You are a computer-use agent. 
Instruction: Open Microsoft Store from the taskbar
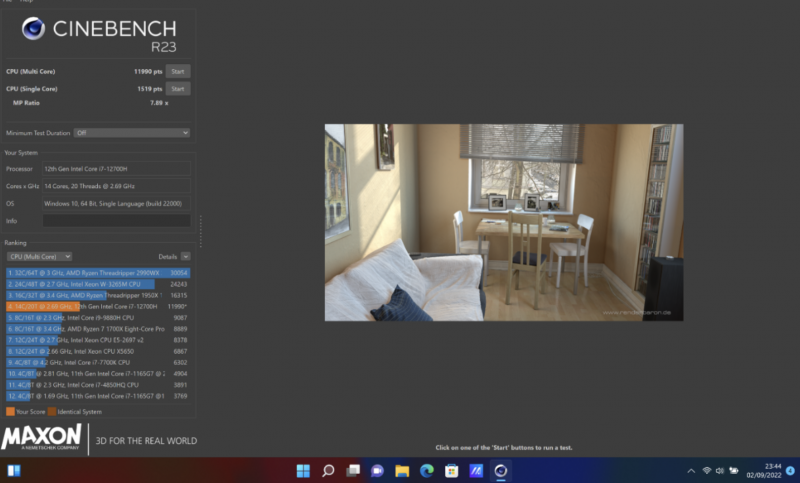point(451,470)
